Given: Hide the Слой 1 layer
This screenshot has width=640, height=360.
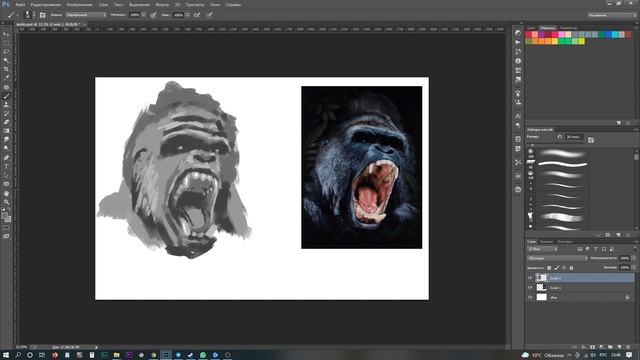Looking at the screenshot, I should 530,288.
